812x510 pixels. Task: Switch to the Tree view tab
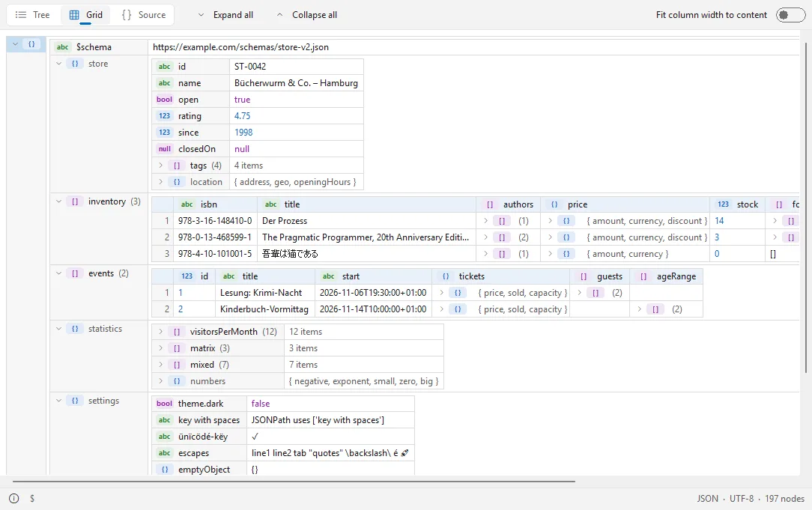coord(33,15)
